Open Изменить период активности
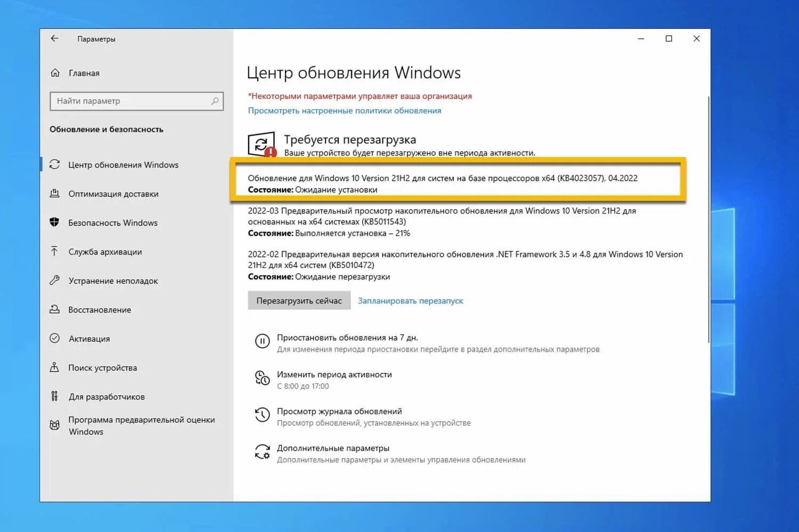 [334, 374]
